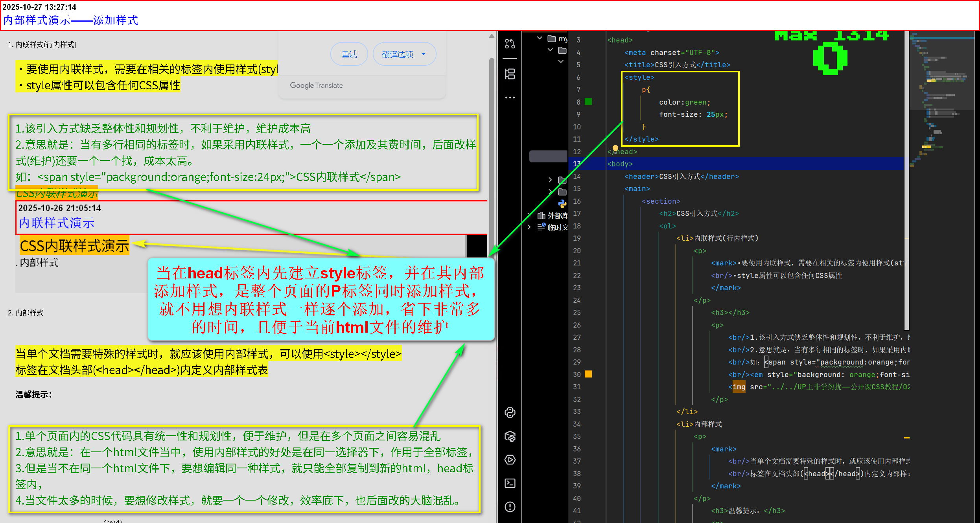Click the browser page vertical scrollbar
980x523 pixels.
(x=492, y=157)
